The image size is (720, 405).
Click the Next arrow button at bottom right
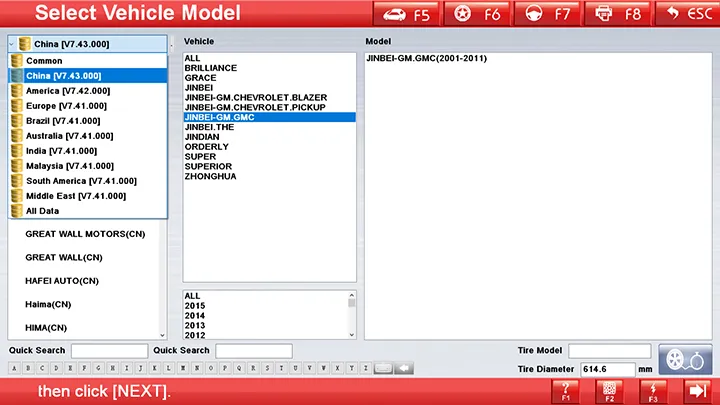click(698, 392)
